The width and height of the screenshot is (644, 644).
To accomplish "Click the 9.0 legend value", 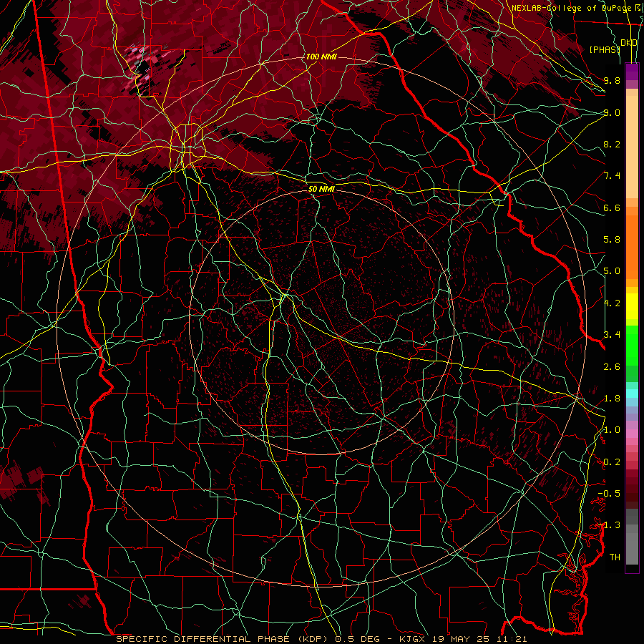I will [x=612, y=112].
